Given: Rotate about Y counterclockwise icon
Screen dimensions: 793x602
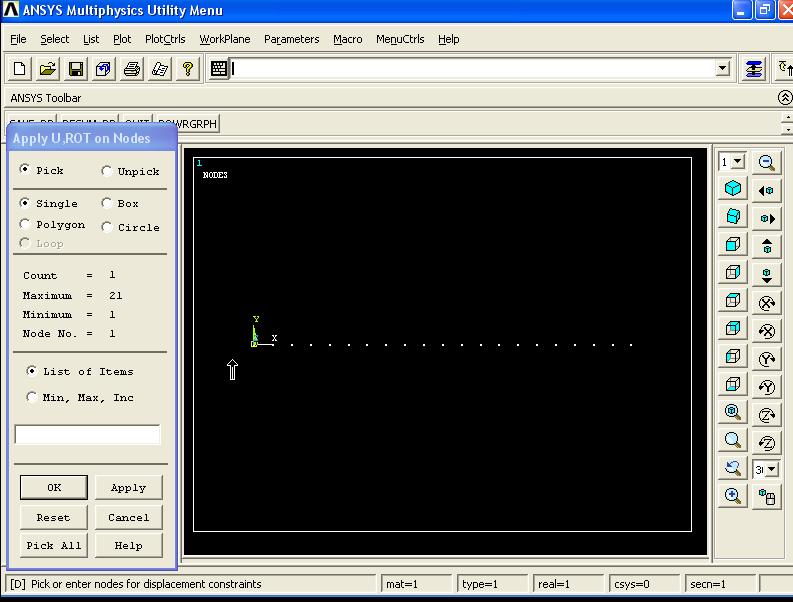Looking at the screenshot, I should point(766,388).
